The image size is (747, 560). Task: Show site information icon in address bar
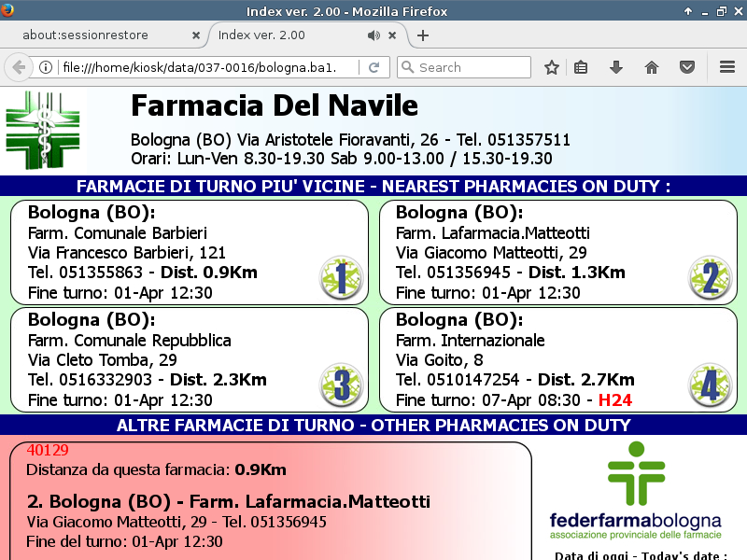click(x=45, y=67)
